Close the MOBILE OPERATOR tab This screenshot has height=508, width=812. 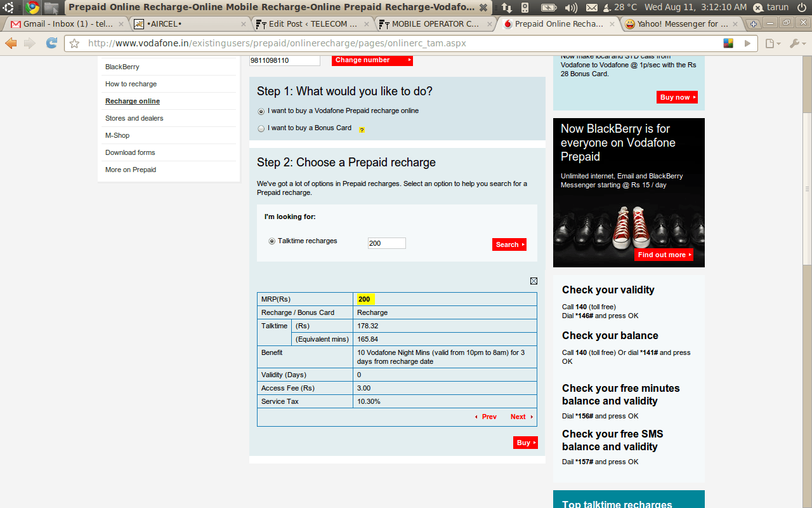tap(488, 24)
